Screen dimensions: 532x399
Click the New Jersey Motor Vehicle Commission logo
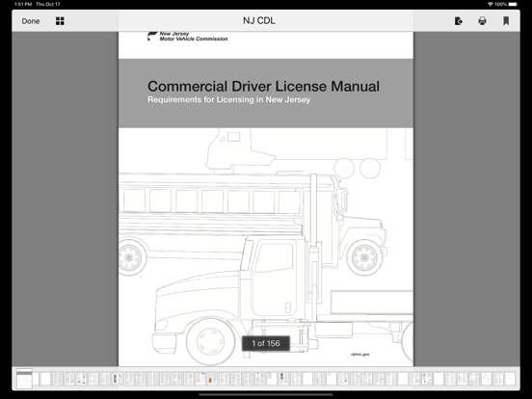pos(188,36)
